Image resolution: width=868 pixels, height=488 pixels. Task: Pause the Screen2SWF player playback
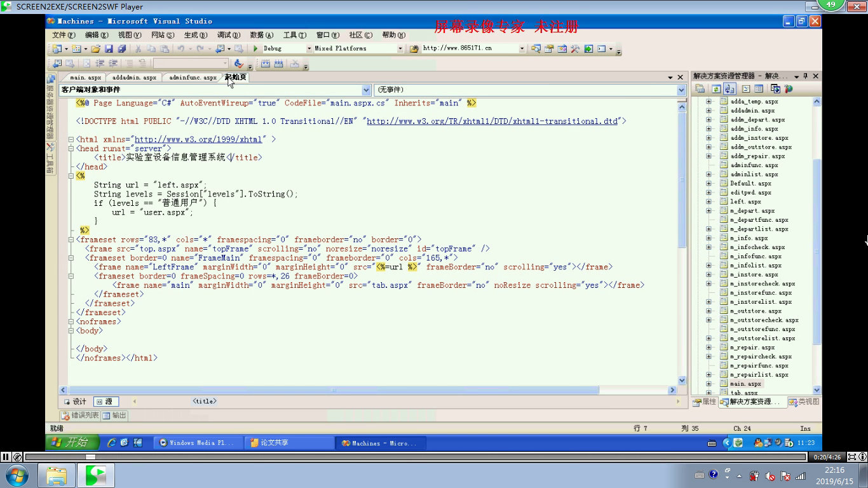pyautogui.click(x=6, y=457)
